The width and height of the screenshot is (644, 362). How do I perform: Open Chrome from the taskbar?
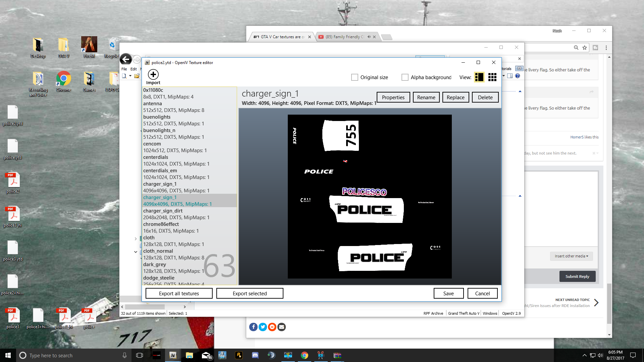(x=304, y=355)
